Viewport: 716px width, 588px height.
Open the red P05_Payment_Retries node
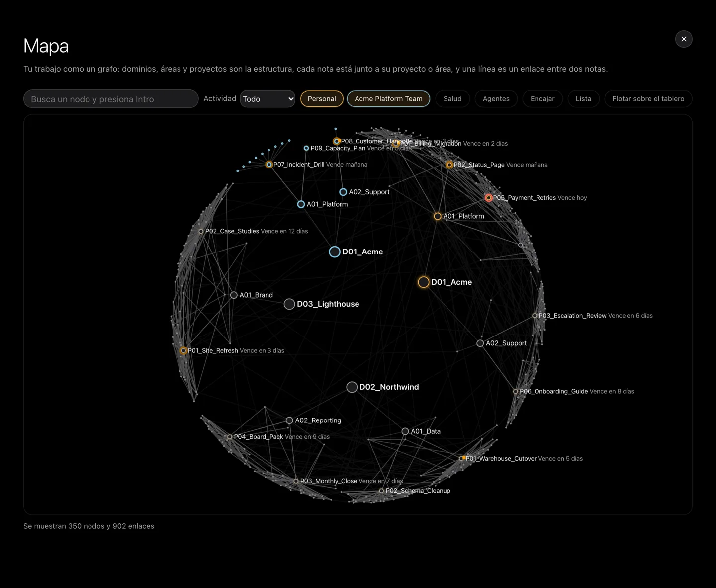point(489,198)
